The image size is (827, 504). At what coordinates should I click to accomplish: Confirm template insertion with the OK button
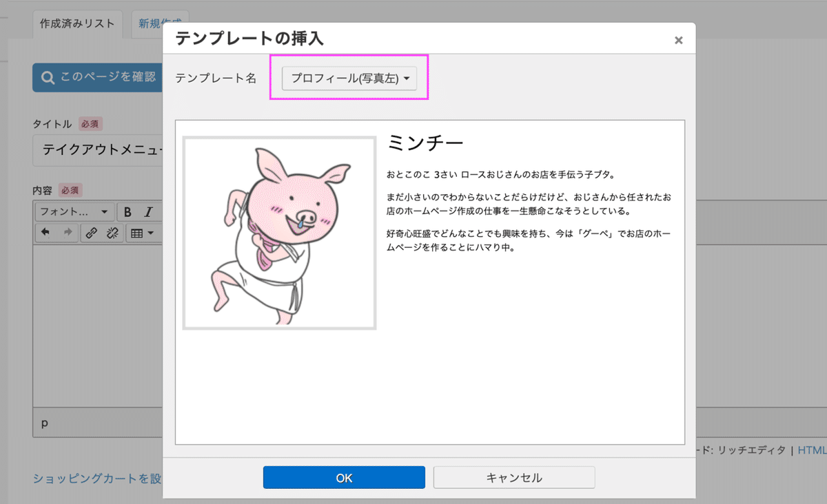pos(344,477)
